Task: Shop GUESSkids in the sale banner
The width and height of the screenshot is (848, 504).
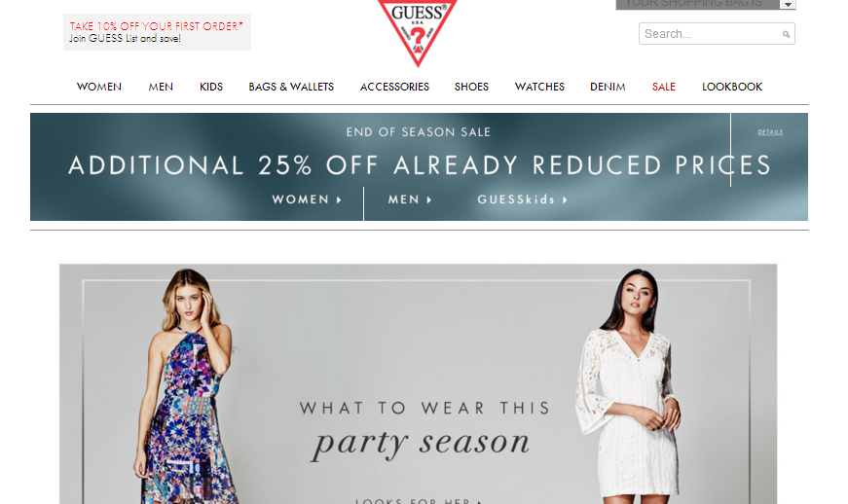Action: (522, 199)
